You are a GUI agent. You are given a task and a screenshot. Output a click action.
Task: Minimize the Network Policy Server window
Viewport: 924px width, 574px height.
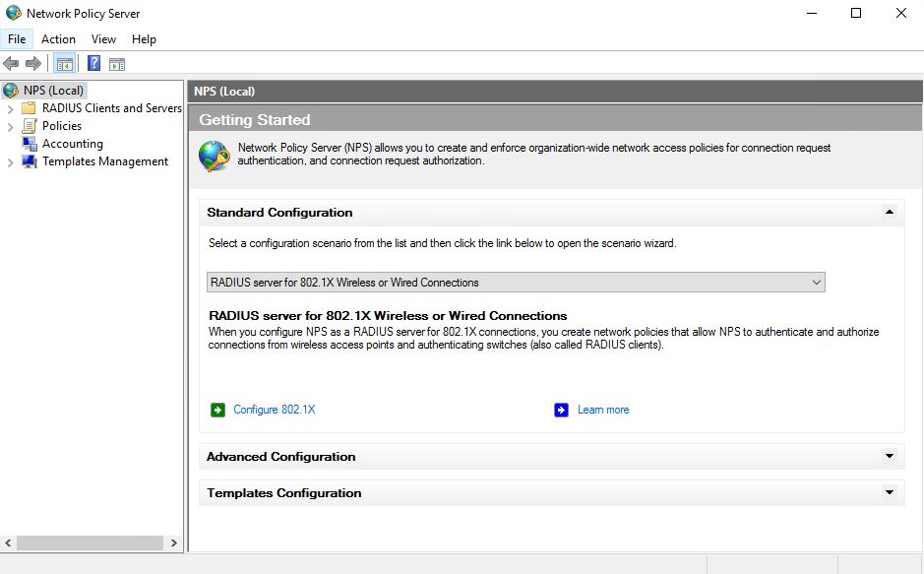click(812, 13)
